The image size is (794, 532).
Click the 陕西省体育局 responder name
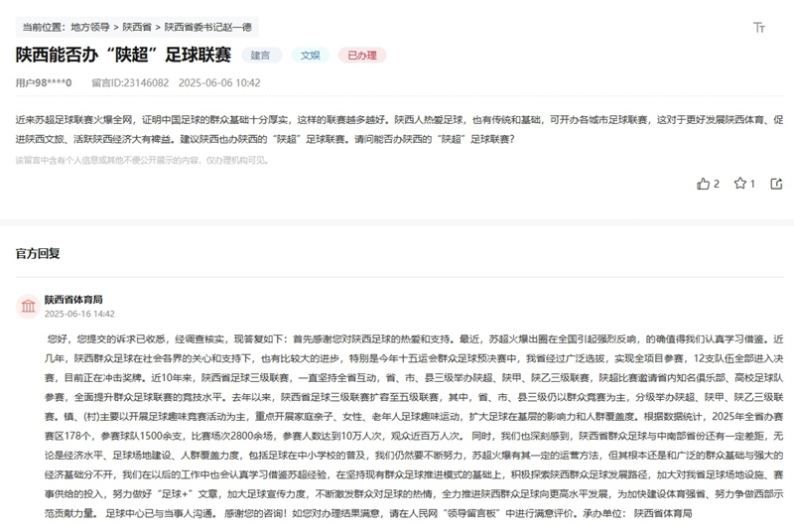pos(73,300)
